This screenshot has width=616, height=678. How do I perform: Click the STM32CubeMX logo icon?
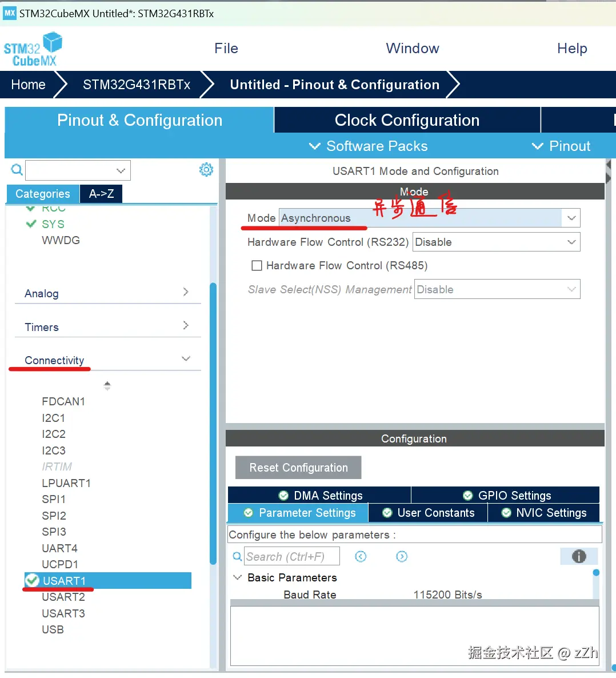(x=33, y=49)
